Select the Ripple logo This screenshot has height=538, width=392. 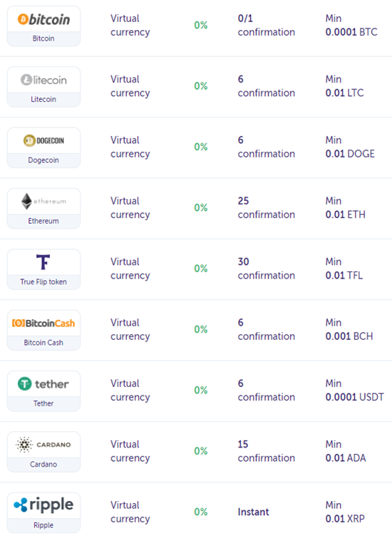tap(43, 505)
